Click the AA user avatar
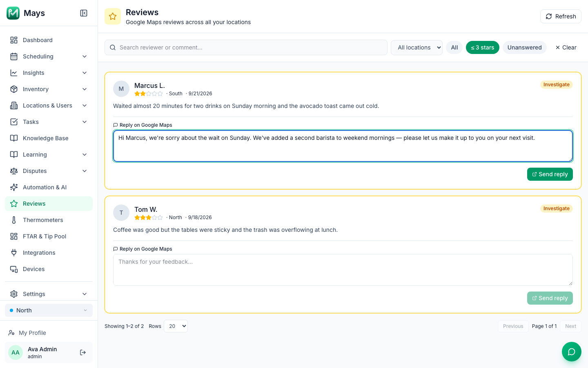Image resolution: width=588 pixels, height=368 pixels. pos(16,352)
